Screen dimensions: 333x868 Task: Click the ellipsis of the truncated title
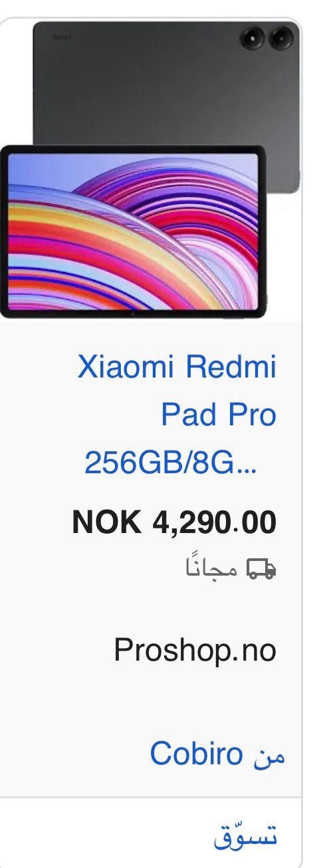coord(246,470)
